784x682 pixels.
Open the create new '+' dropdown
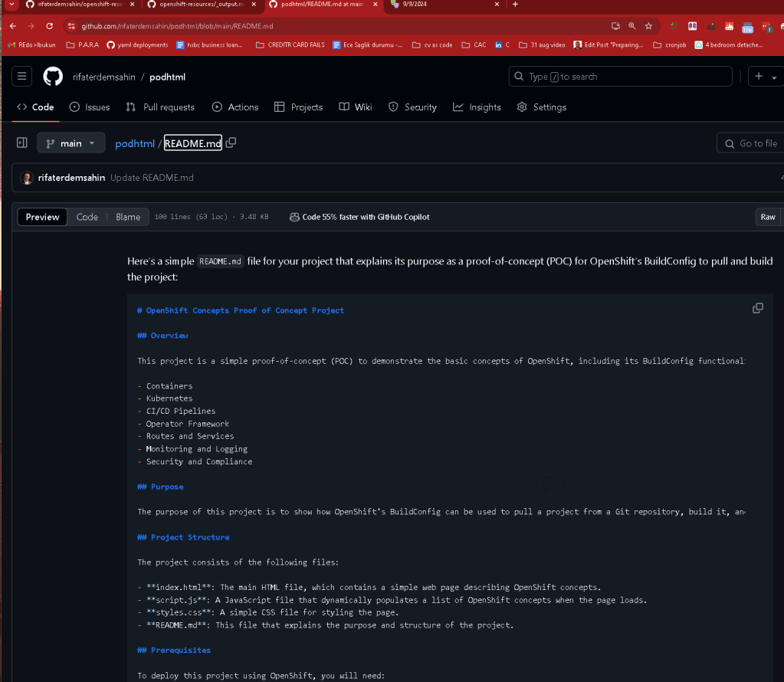point(765,77)
